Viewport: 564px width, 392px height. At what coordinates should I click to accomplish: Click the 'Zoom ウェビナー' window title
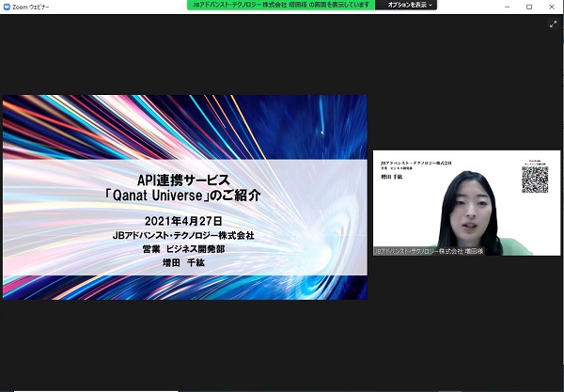pos(31,7)
